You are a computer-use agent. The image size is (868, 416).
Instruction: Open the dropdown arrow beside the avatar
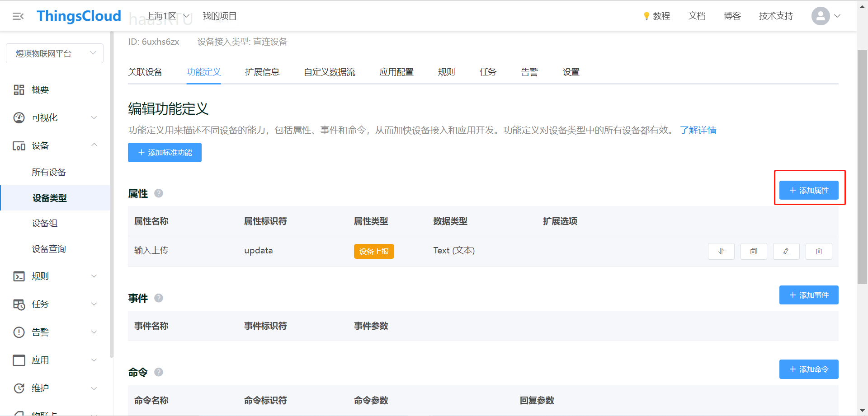(837, 16)
